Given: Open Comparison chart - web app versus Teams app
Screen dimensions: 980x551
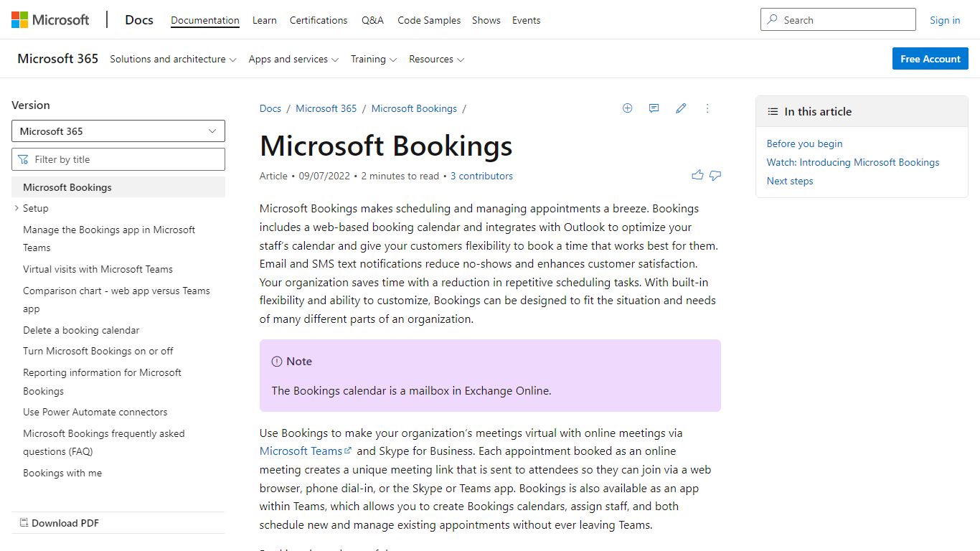Looking at the screenshot, I should coord(116,300).
